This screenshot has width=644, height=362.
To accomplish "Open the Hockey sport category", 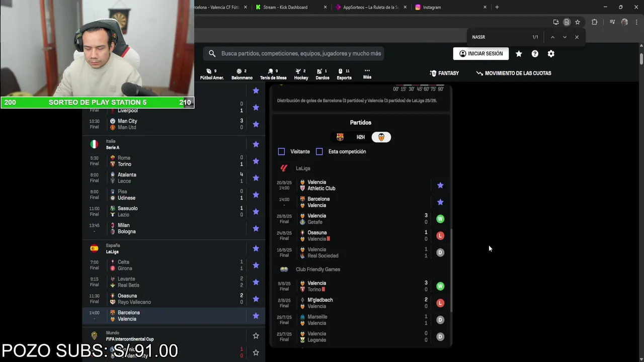I will pos(301,74).
